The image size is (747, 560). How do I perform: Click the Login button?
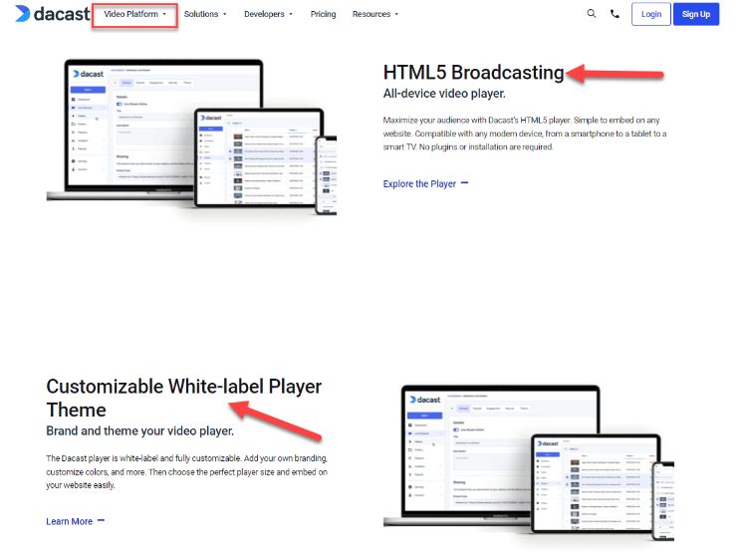click(x=650, y=14)
